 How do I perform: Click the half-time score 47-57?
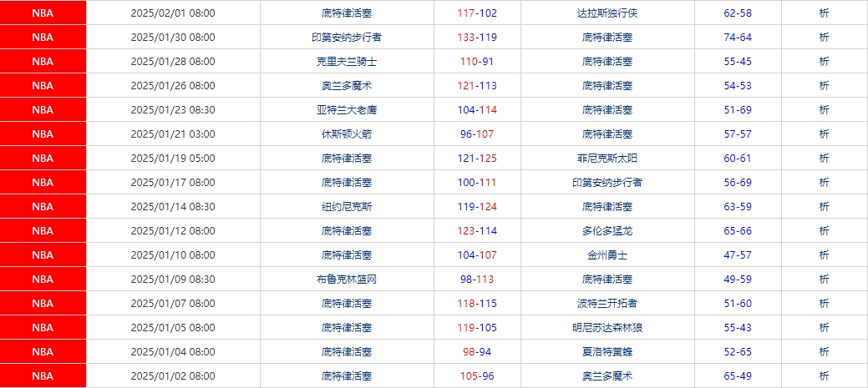(x=738, y=254)
